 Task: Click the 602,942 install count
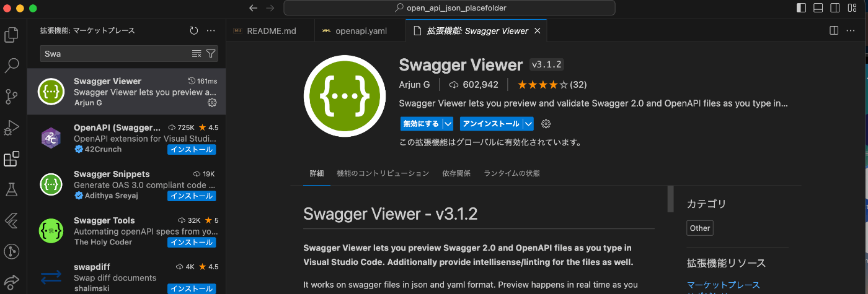(474, 84)
